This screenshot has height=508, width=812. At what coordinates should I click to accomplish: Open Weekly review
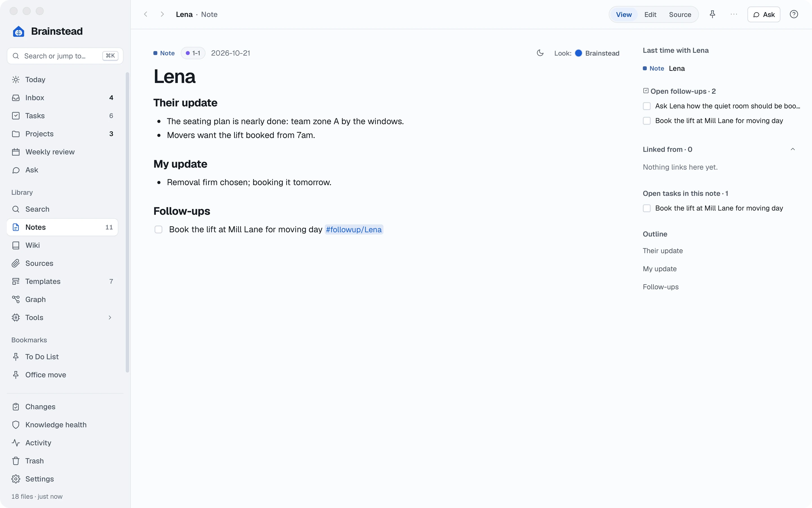62,152
